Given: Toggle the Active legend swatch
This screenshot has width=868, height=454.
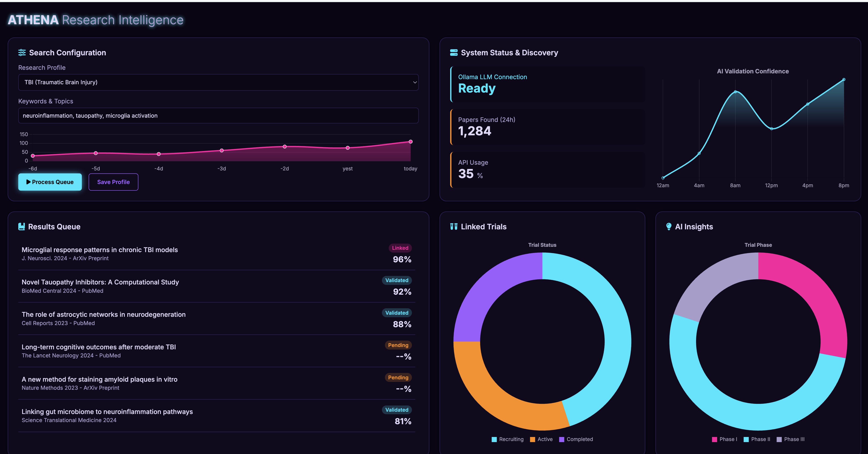Looking at the screenshot, I should [532, 440].
